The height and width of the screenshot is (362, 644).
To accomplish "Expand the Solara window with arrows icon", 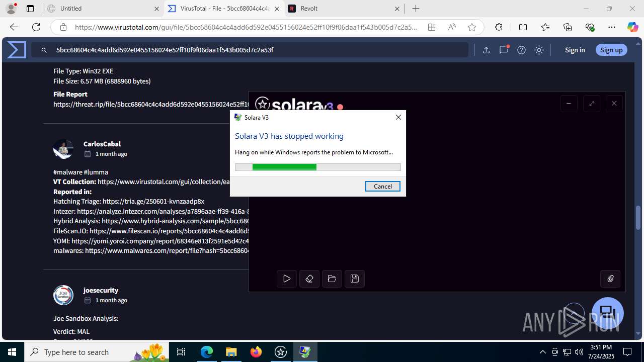I will (x=592, y=104).
